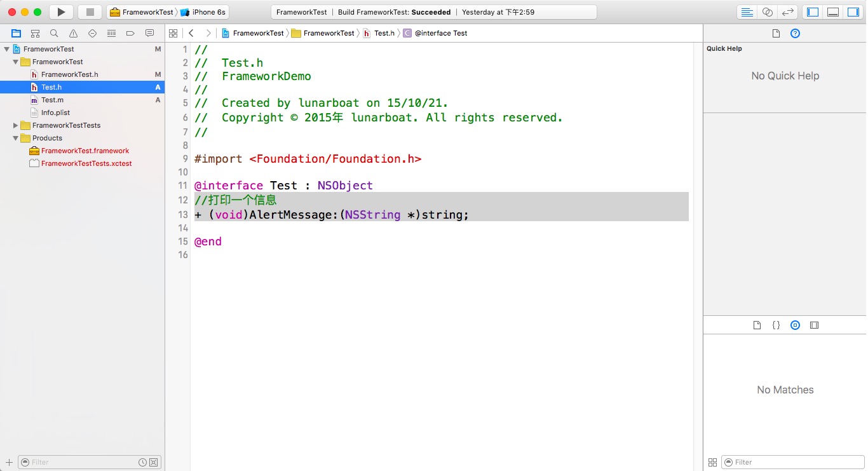Show the Media library
The width and height of the screenshot is (868, 471).
click(x=814, y=325)
